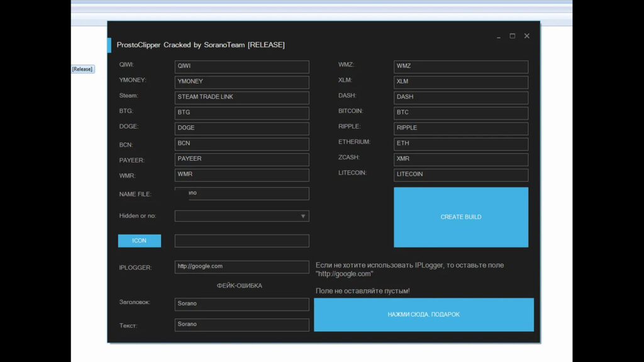Focus the NAME FILE field
This screenshot has width=644, height=362.
[241, 194]
